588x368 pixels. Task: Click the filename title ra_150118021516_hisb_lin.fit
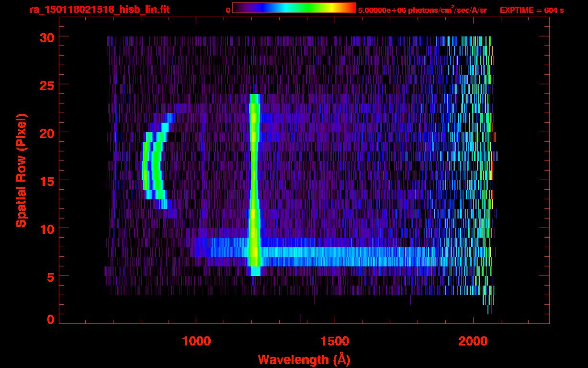(99, 10)
